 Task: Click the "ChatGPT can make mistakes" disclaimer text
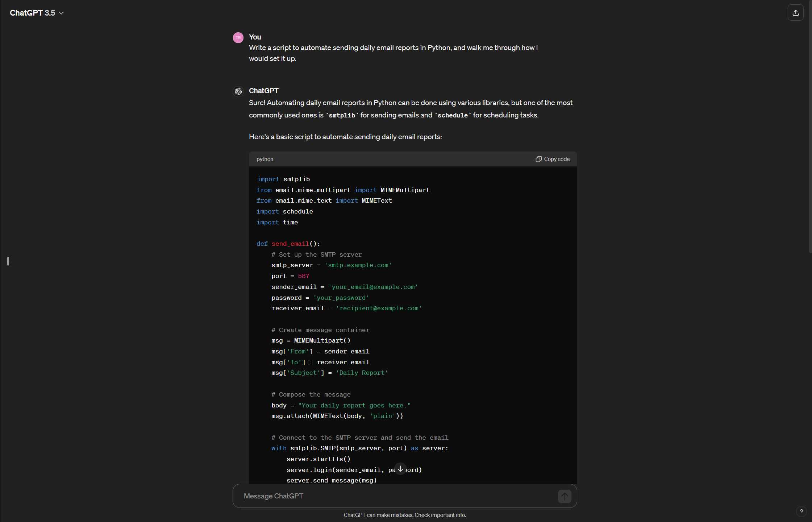404,515
